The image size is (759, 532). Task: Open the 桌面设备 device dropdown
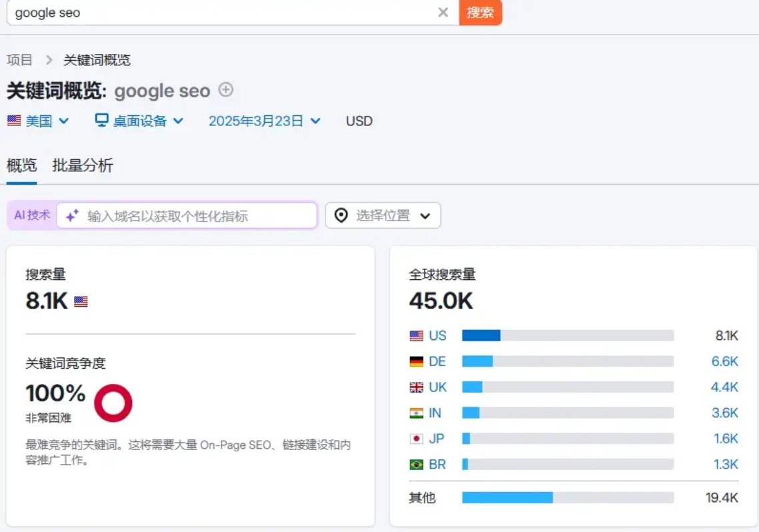139,121
